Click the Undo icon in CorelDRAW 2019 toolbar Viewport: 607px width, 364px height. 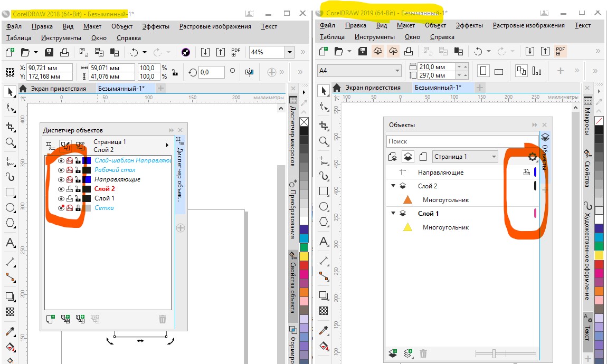(x=478, y=51)
